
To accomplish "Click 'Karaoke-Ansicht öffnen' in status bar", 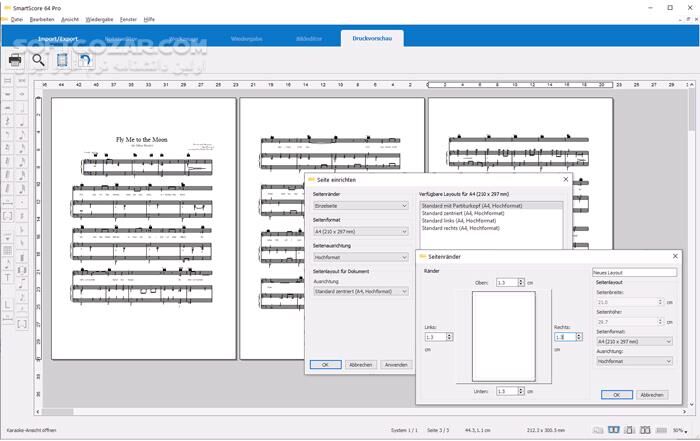I will (31, 430).
